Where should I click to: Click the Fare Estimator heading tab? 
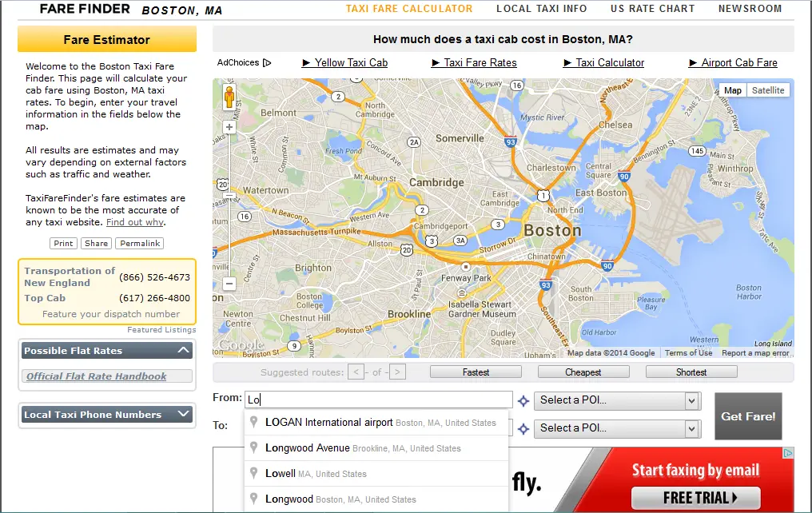click(106, 39)
